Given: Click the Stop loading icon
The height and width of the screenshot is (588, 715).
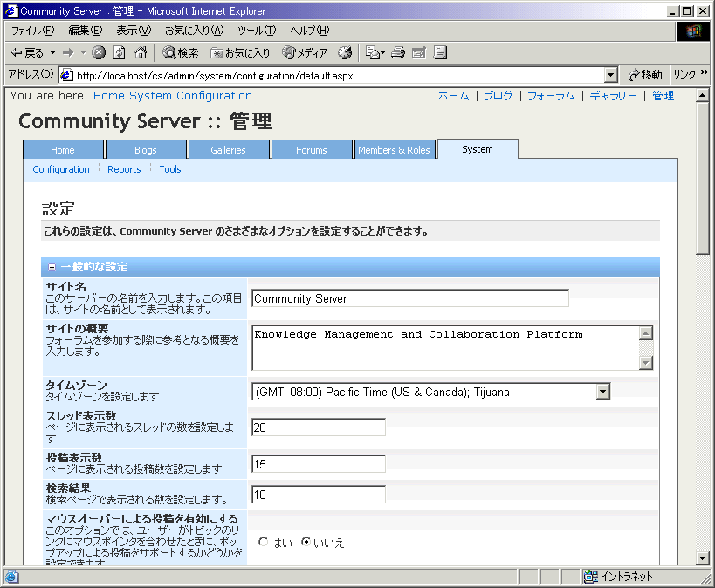Looking at the screenshot, I should (99, 53).
